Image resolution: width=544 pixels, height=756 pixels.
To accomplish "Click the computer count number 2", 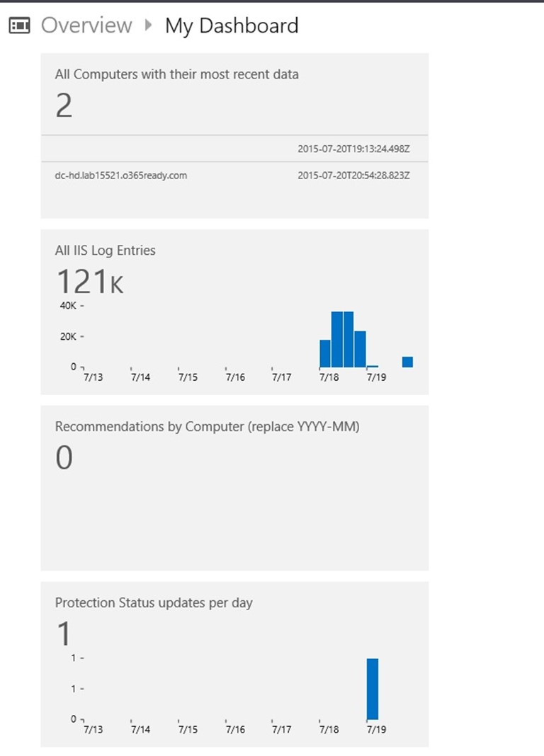I will (x=64, y=106).
